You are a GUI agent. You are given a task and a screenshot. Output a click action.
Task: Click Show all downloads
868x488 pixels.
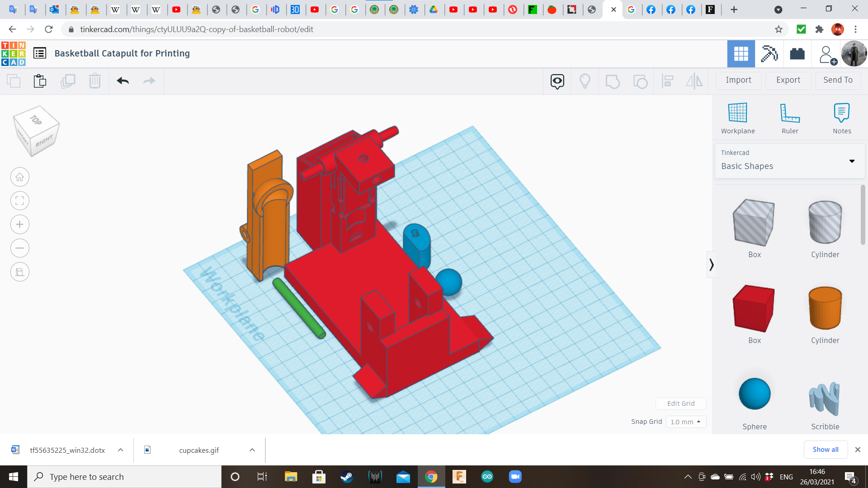(x=826, y=449)
